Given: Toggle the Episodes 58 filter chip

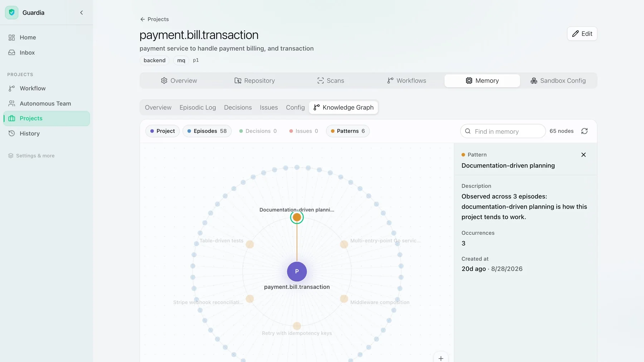Looking at the screenshot, I should click(x=207, y=131).
